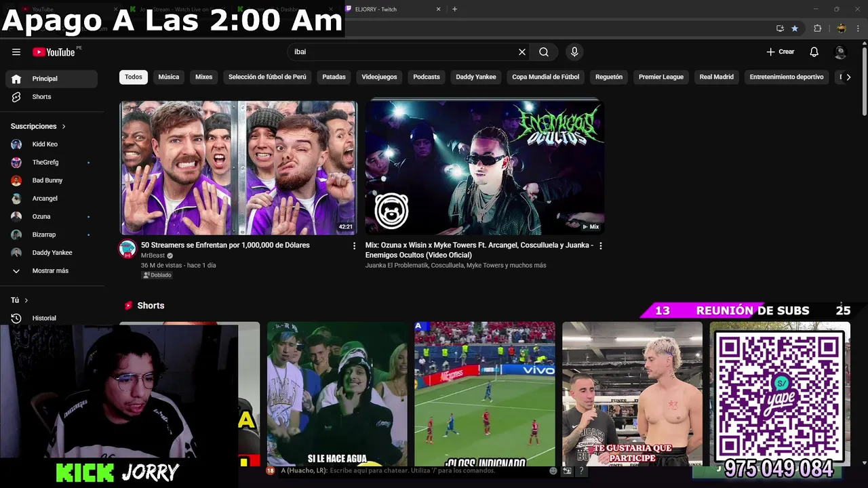Click the Crear button

(x=781, y=52)
